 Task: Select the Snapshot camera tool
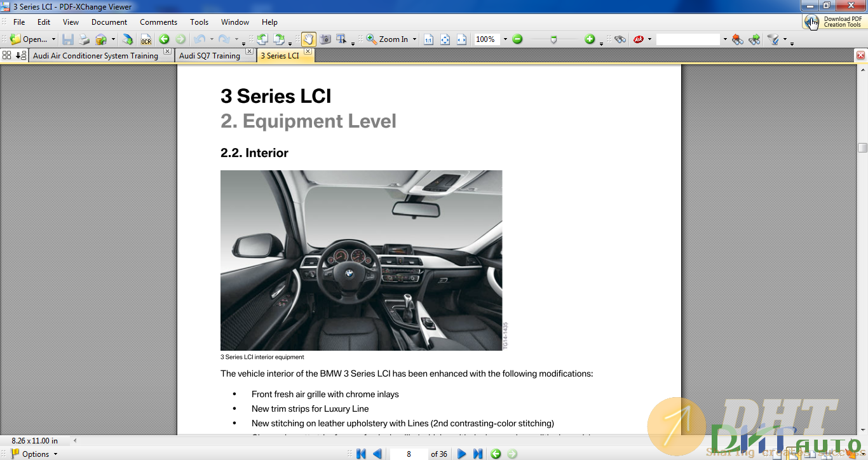(x=325, y=39)
